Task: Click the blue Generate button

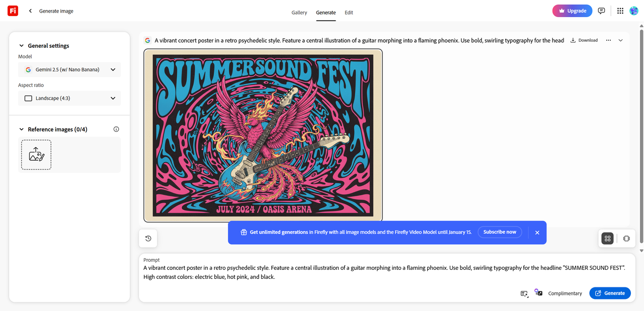Action: (610, 293)
